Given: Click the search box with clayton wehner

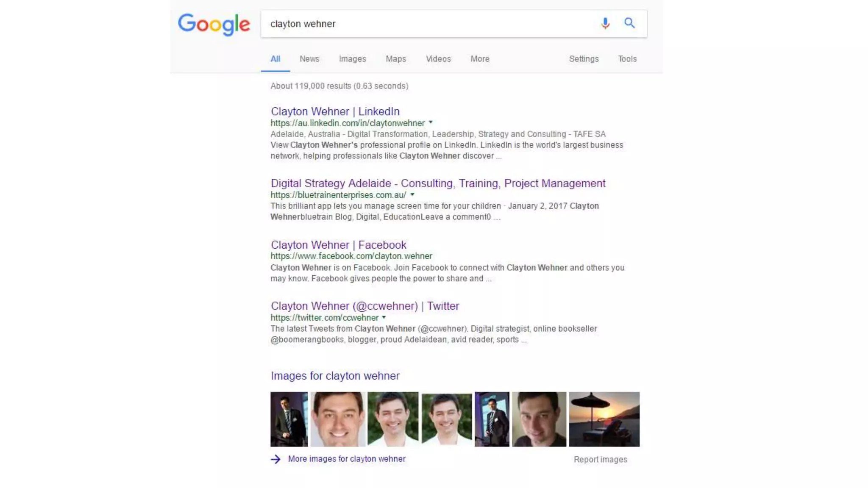Looking at the screenshot, I should tap(428, 24).
